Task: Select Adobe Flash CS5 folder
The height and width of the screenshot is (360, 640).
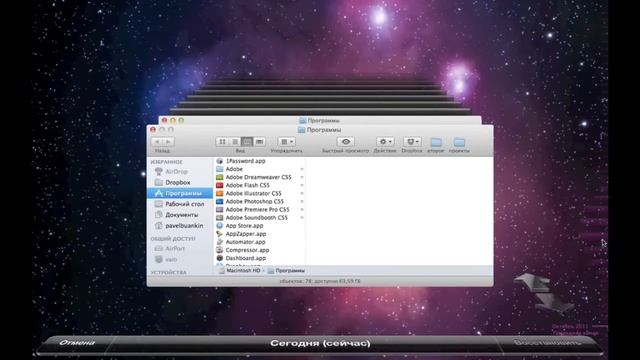Action: [260, 185]
